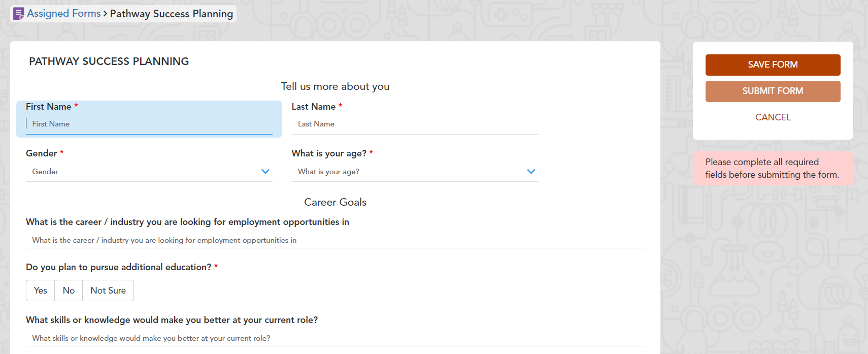Click the PATHWAY SUCCESS PLANNING heading
The height and width of the screenshot is (354, 868).
point(109,61)
